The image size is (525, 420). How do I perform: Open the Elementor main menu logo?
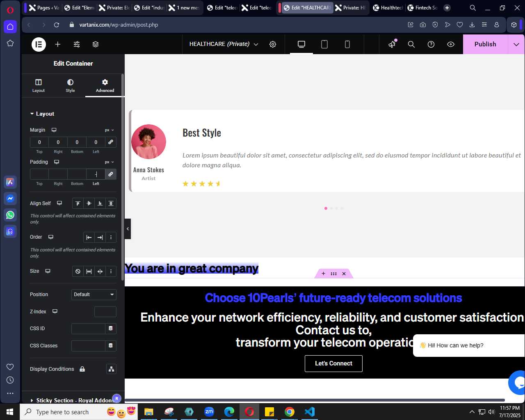click(39, 44)
